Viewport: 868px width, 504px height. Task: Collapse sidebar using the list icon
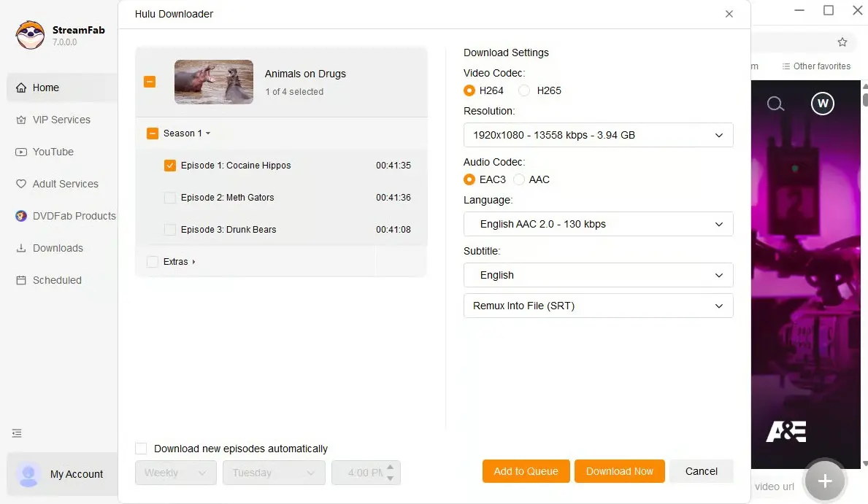tap(18, 433)
